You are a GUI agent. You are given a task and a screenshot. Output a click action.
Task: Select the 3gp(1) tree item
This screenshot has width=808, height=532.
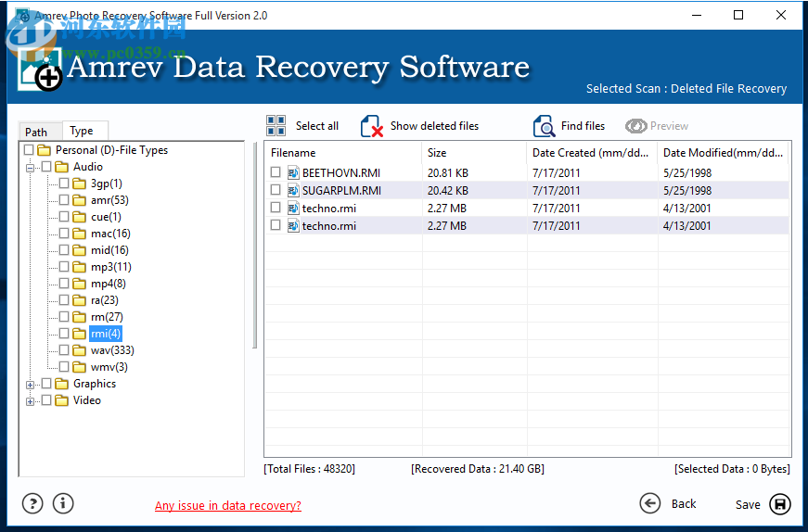106,184
